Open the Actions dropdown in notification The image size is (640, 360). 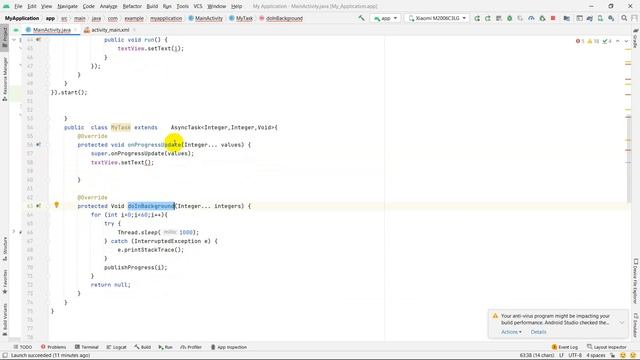coord(511,332)
